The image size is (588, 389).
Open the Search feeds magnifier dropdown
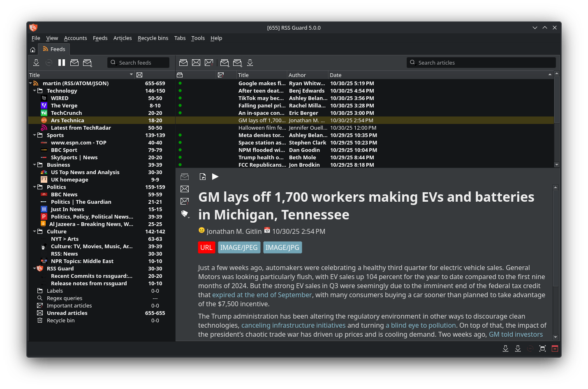point(113,63)
